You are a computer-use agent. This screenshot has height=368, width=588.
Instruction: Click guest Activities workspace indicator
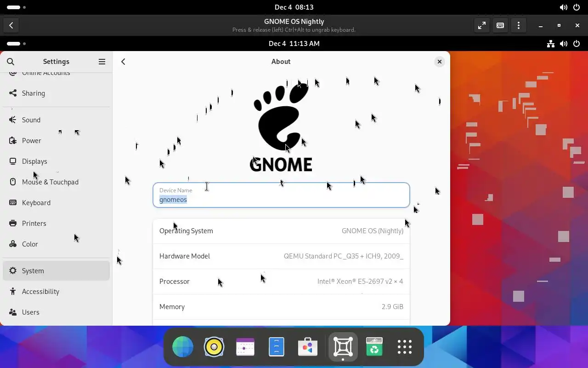coord(16,44)
